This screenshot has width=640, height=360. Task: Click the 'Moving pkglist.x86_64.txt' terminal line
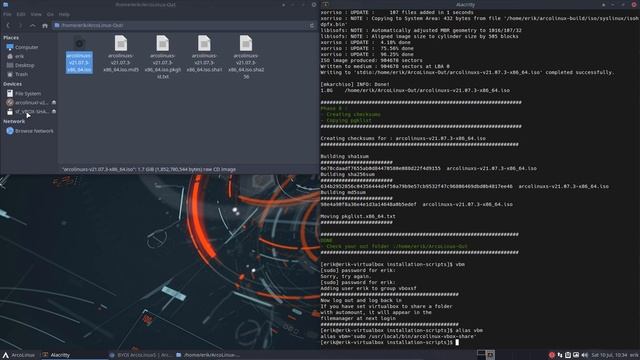pyautogui.click(x=358, y=217)
